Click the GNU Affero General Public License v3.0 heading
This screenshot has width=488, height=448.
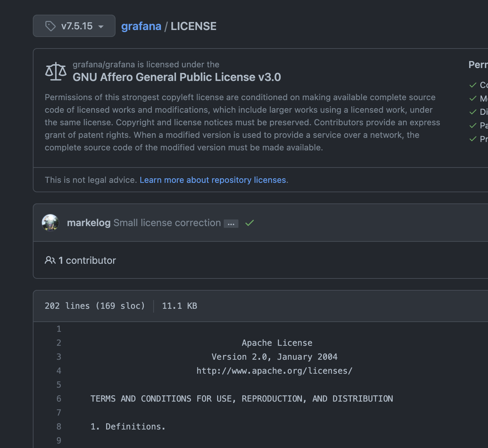point(177,77)
